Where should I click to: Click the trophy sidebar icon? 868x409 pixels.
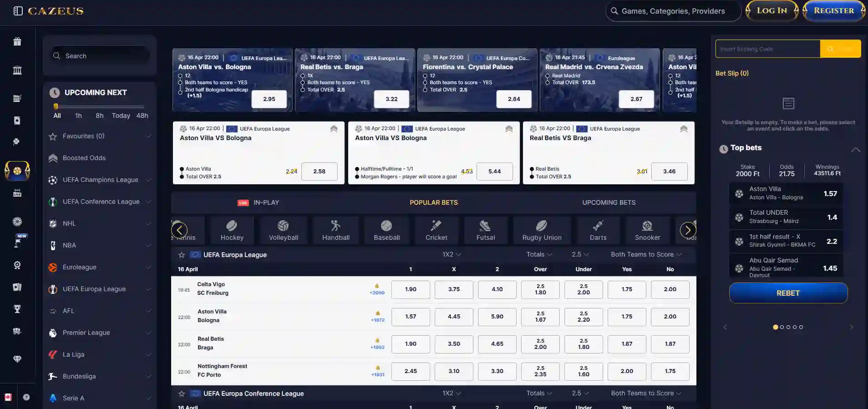17,309
